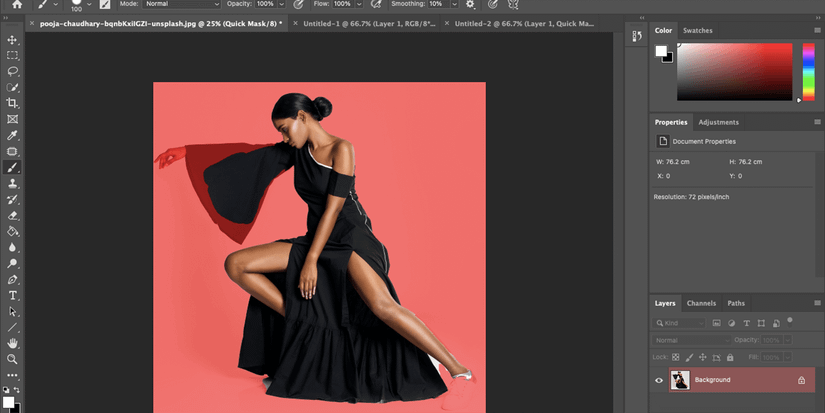
Task: Choose the Crop tool
Action: click(x=13, y=103)
